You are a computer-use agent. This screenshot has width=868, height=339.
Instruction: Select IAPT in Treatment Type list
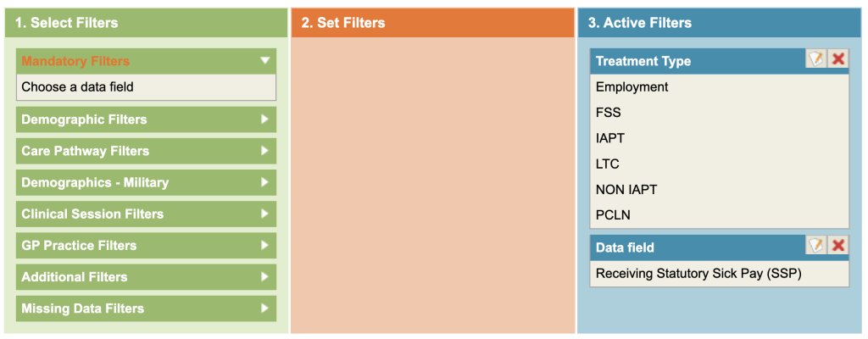(610, 138)
